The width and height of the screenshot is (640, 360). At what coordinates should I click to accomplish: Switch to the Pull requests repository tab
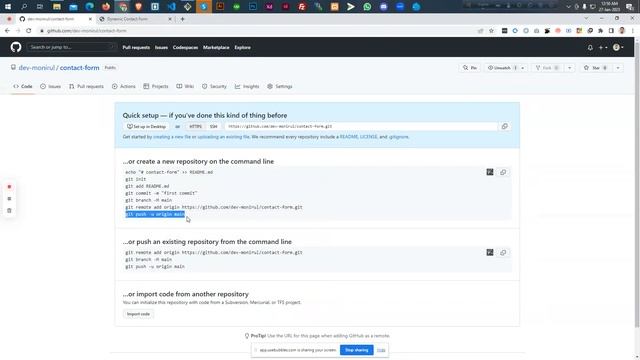click(87, 87)
